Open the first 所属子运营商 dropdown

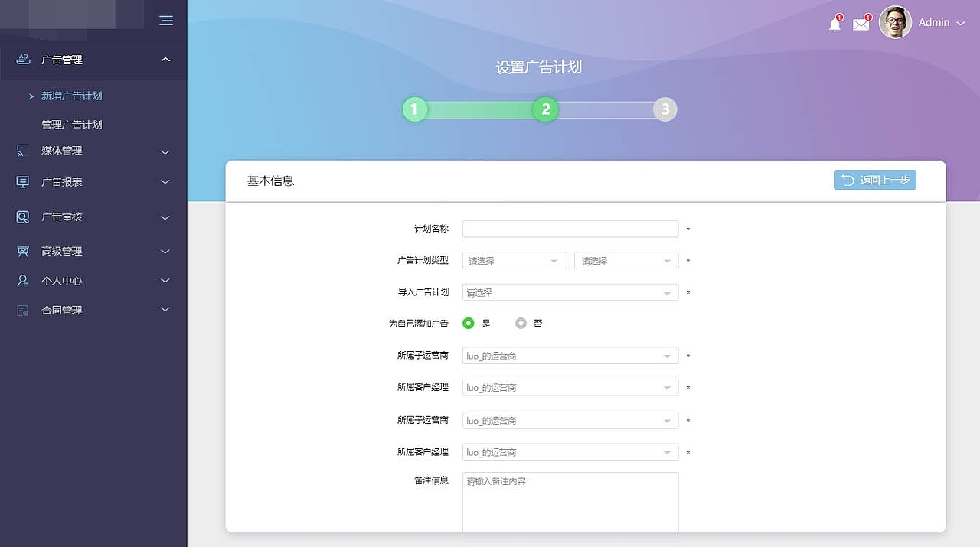point(570,356)
